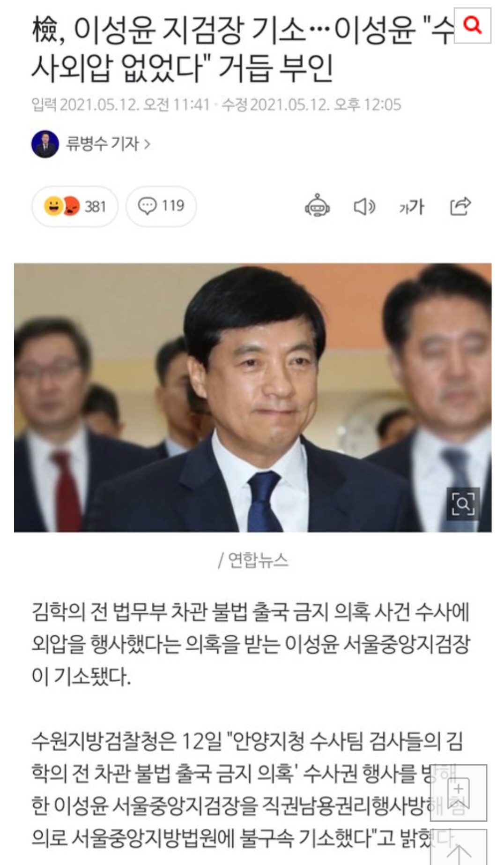Screen dimensions: 504x865
Task: Tap the main article news photo
Action: click(252, 398)
